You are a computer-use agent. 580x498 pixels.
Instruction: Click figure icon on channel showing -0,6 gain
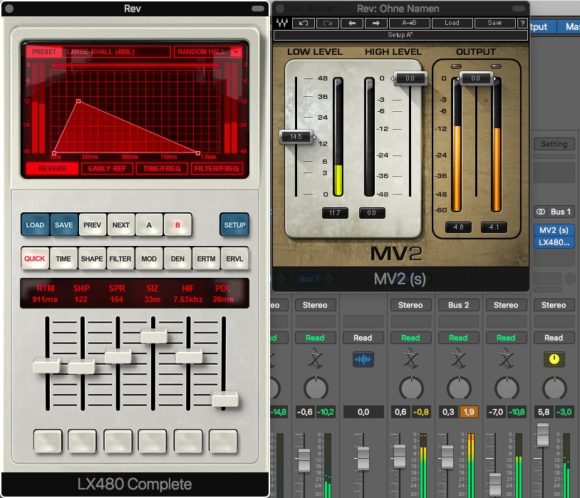coord(316,359)
